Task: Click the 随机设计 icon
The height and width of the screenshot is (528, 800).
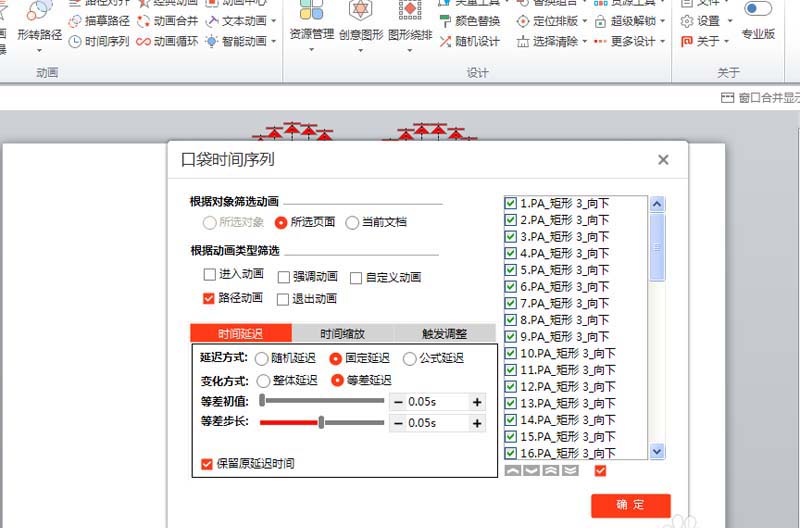Action: click(445, 41)
